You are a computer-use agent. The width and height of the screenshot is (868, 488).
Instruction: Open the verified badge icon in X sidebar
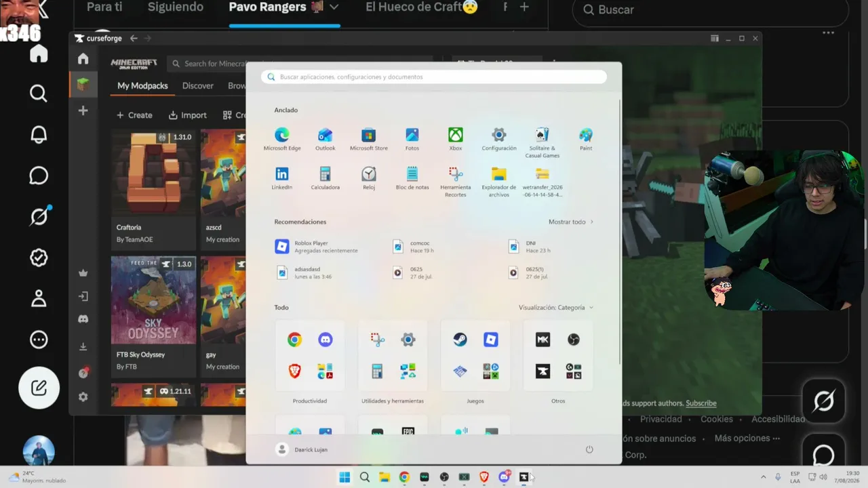(39, 258)
